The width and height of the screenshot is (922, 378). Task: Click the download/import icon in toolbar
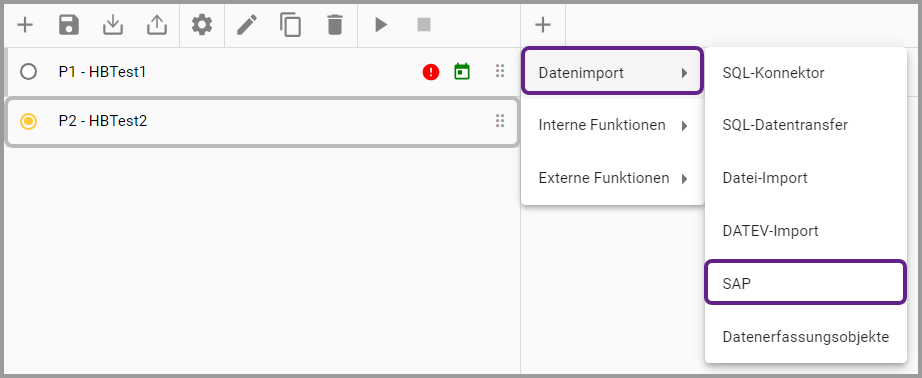[113, 25]
